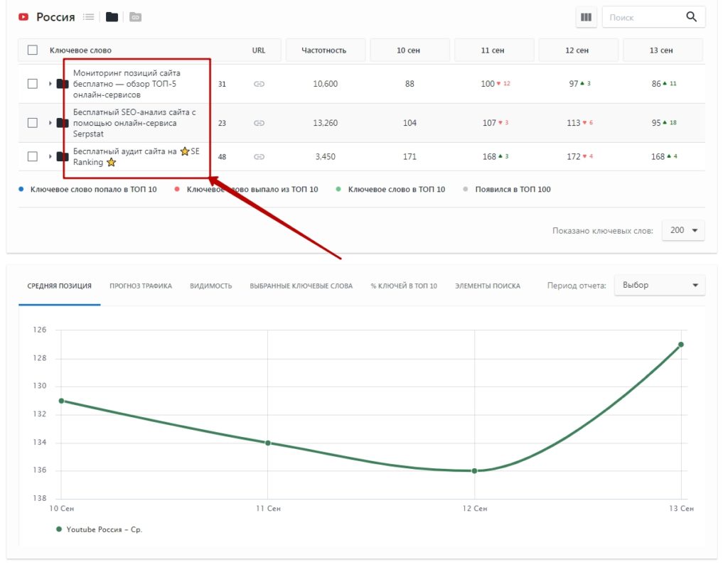Click the Ключевое слово попало в ТОП 10 legend

87,189
